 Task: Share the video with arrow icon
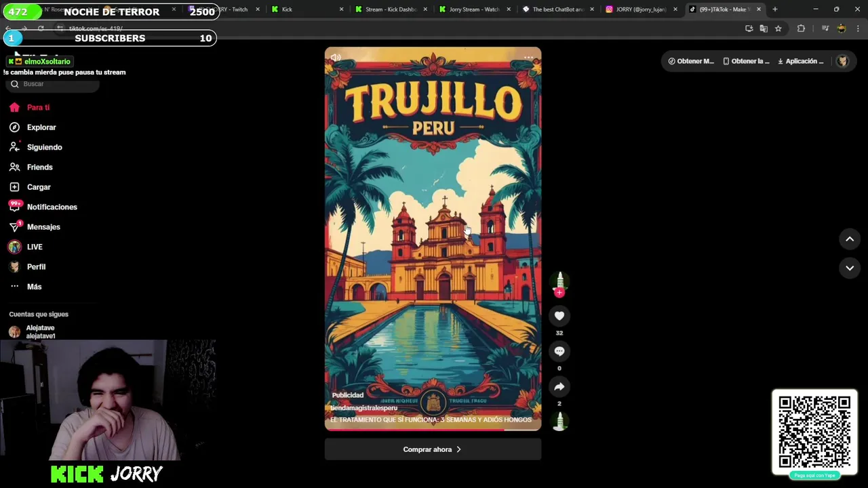click(x=559, y=386)
